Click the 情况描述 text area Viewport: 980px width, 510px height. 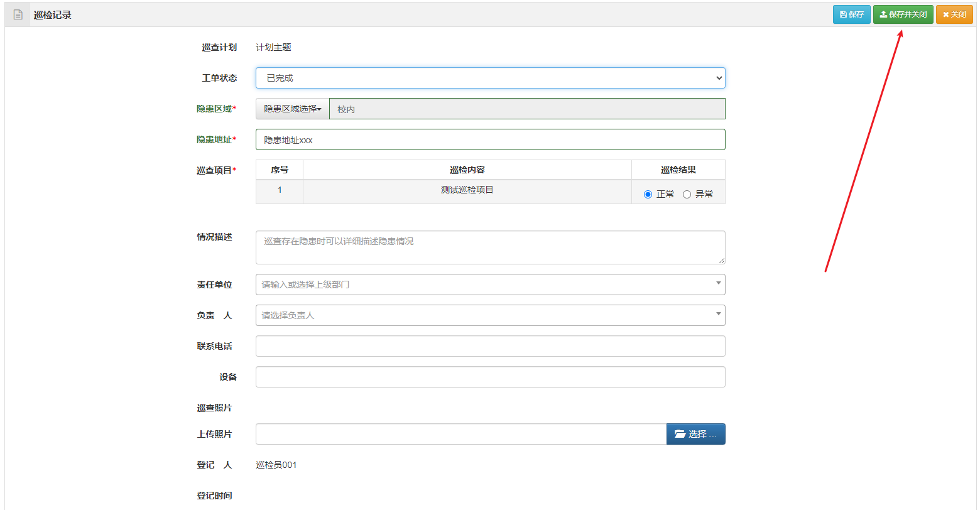point(490,247)
